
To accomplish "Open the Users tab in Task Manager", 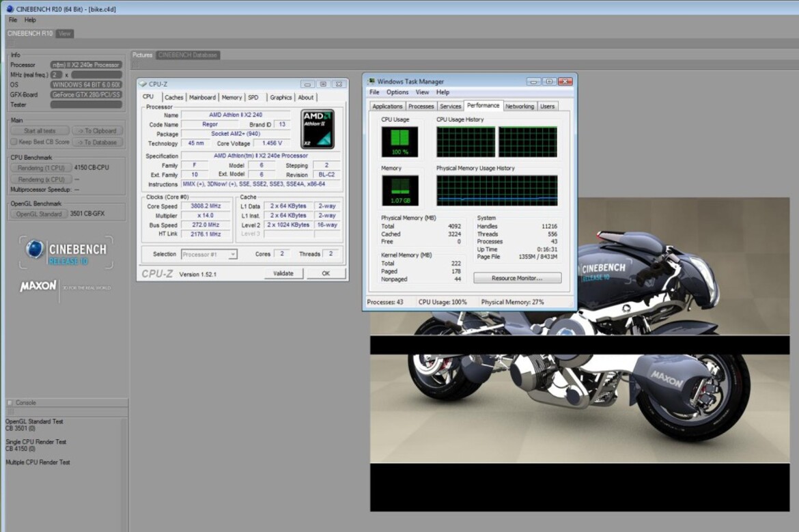I will (547, 106).
